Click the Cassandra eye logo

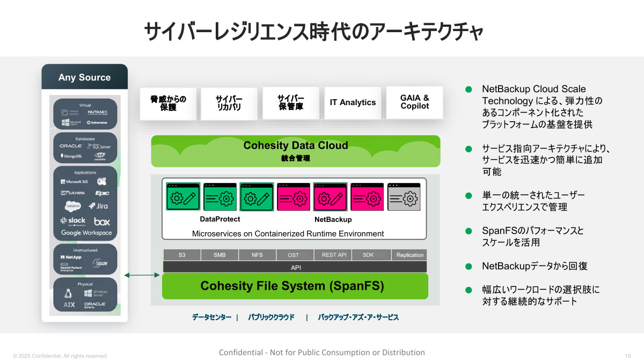[x=100, y=157]
